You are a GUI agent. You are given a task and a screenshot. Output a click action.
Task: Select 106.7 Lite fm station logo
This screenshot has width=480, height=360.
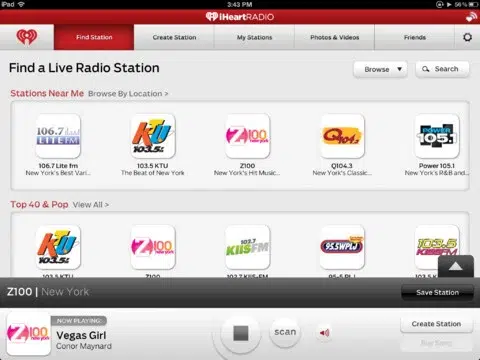coord(58,136)
